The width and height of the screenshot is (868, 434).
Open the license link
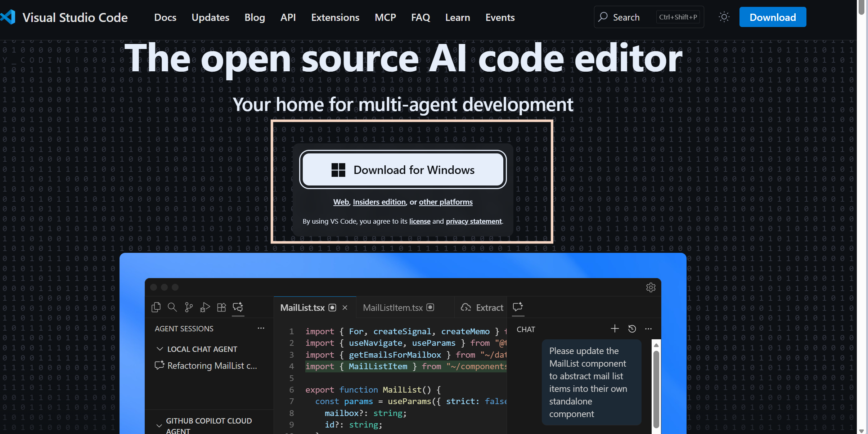pos(420,221)
